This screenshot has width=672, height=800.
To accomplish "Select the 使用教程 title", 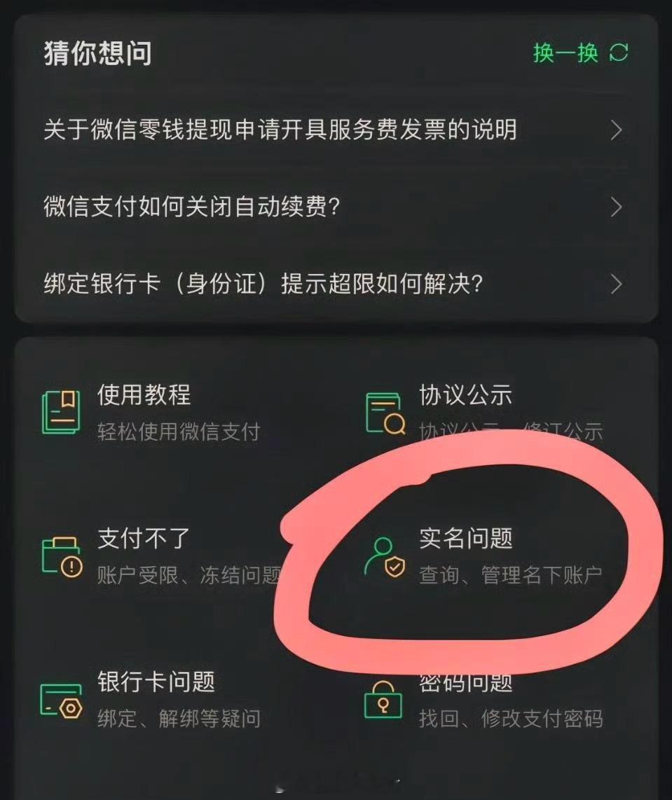I will pyautogui.click(x=144, y=394).
